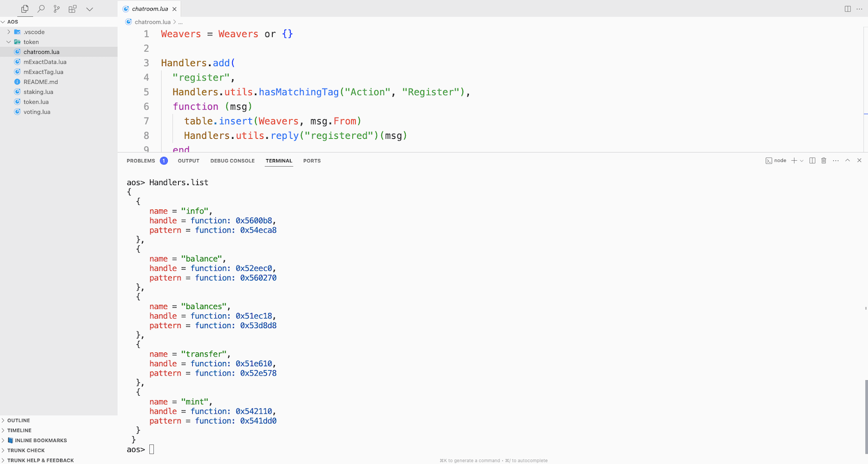Open the Search view icon
The width and height of the screenshot is (868, 464).
click(x=41, y=9)
